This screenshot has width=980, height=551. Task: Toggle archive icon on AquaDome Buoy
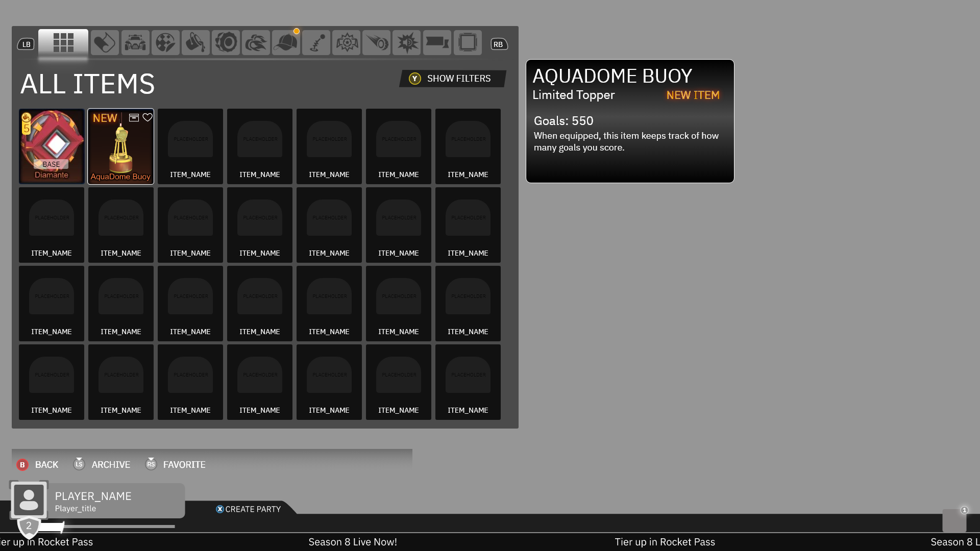tap(134, 118)
